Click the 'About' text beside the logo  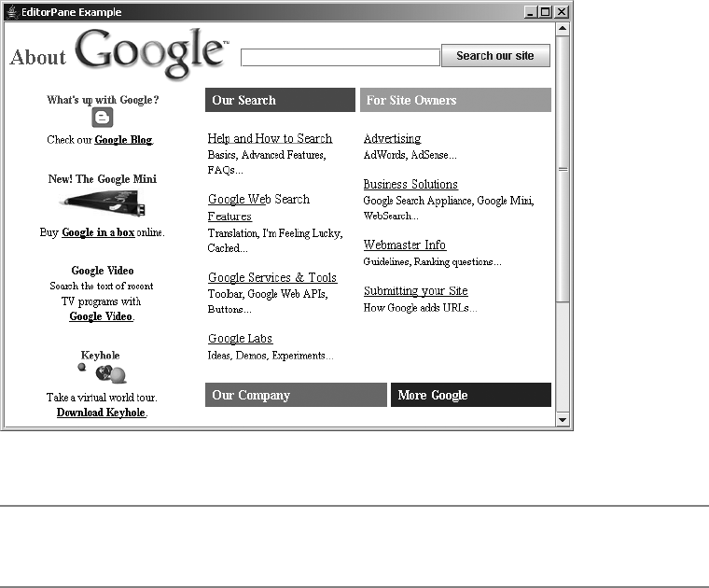pos(38,58)
